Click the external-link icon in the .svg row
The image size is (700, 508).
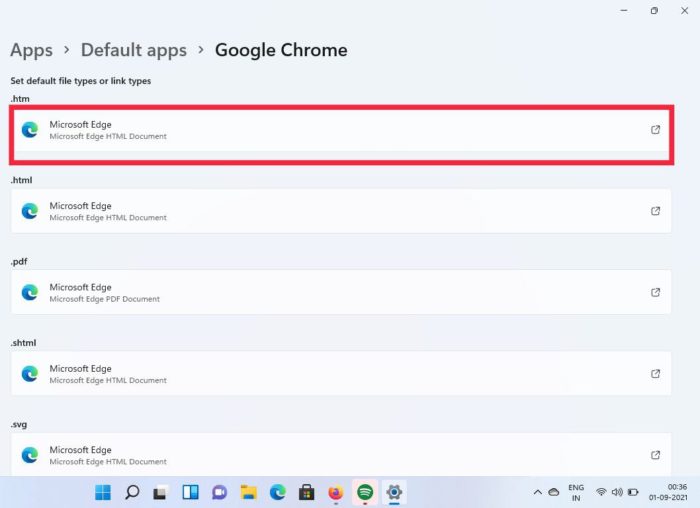tap(655, 455)
